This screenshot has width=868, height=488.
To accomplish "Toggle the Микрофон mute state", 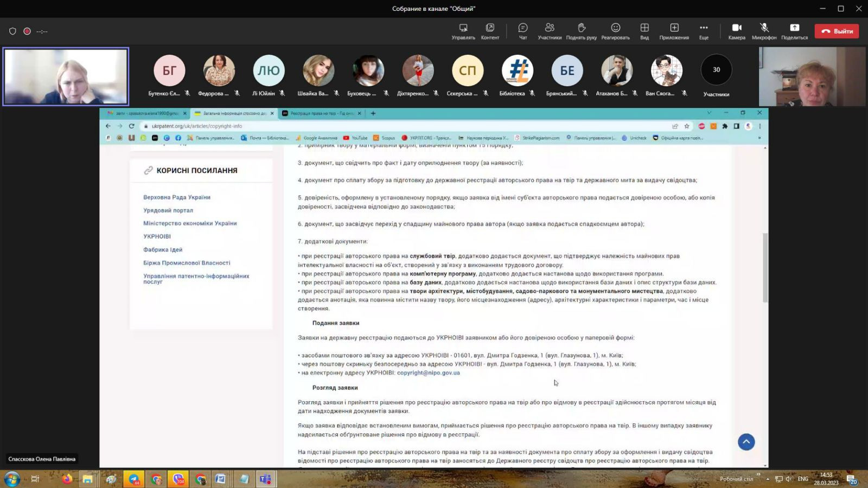I will (x=764, y=31).
